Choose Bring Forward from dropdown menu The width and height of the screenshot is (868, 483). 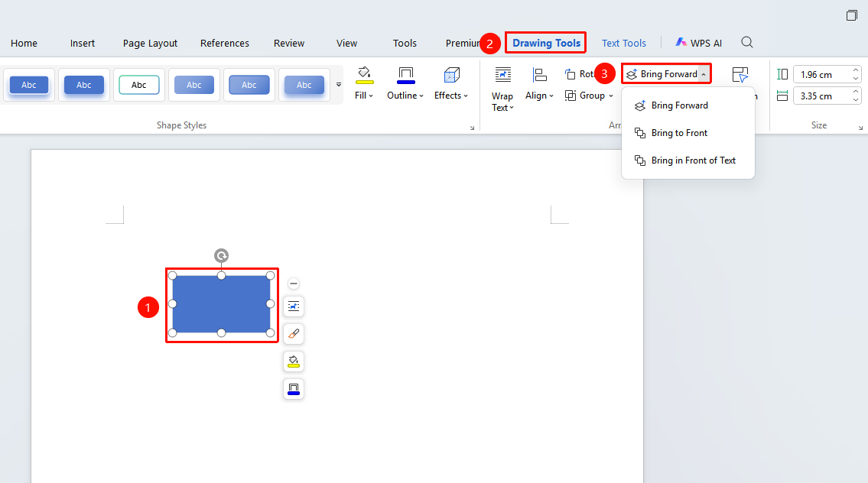pos(688,105)
